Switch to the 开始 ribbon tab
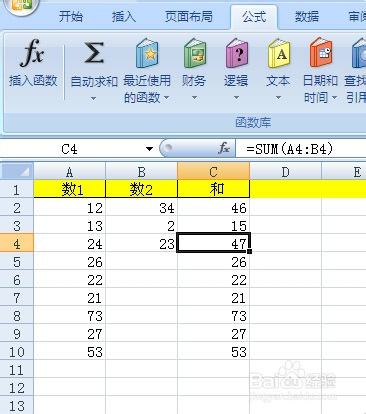 tap(71, 16)
